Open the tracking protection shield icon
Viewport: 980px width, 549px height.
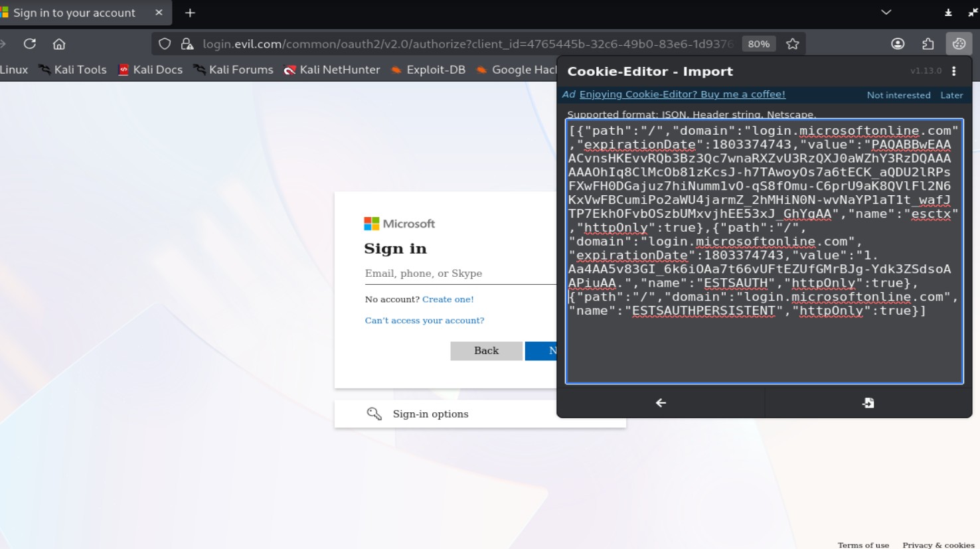(165, 44)
